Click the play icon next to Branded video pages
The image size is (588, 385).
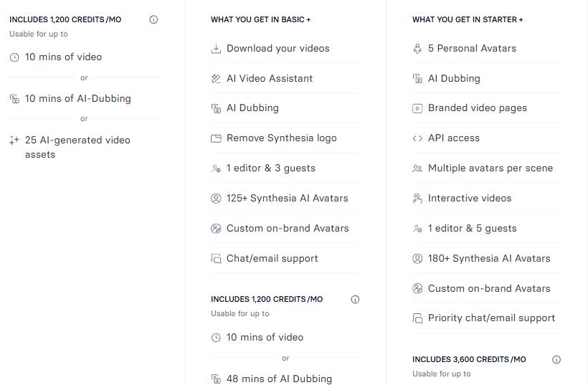point(417,108)
